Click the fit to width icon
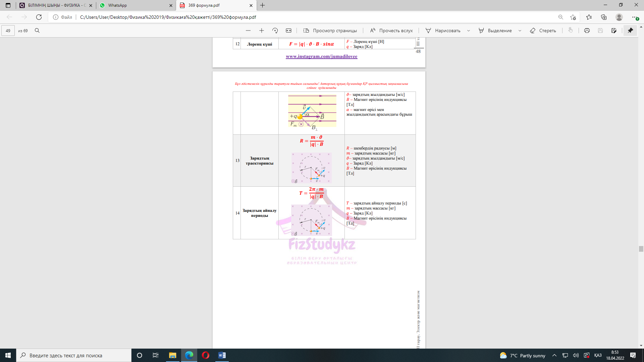The image size is (644, 362). (288, 31)
